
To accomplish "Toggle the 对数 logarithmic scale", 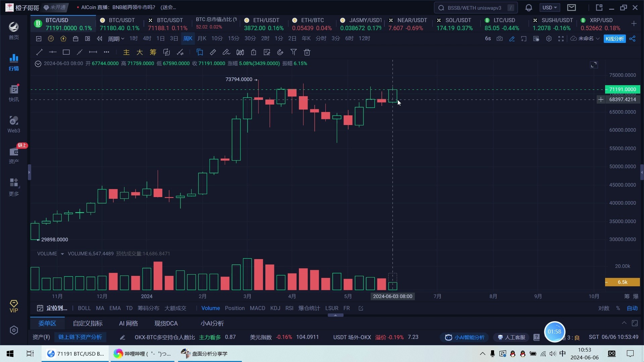I will coord(604,308).
